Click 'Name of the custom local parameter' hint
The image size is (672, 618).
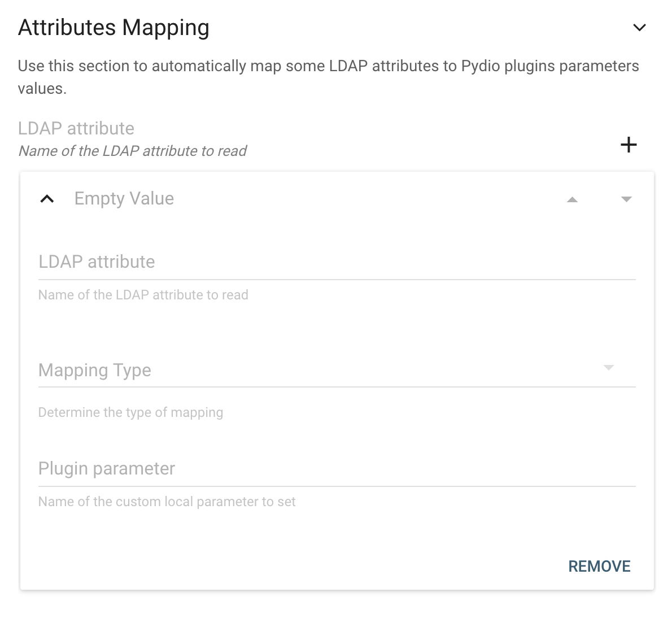(167, 502)
